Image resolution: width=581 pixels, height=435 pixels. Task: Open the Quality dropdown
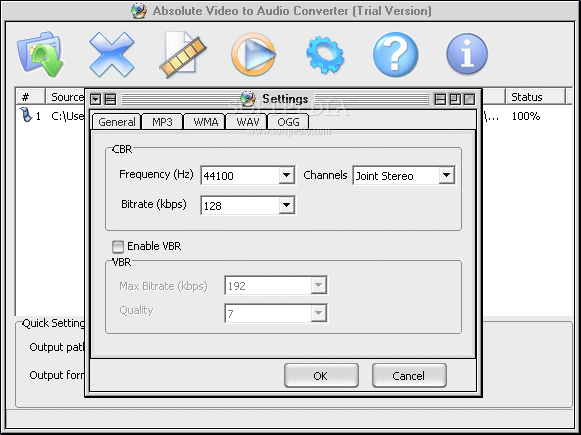click(x=318, y=313)
